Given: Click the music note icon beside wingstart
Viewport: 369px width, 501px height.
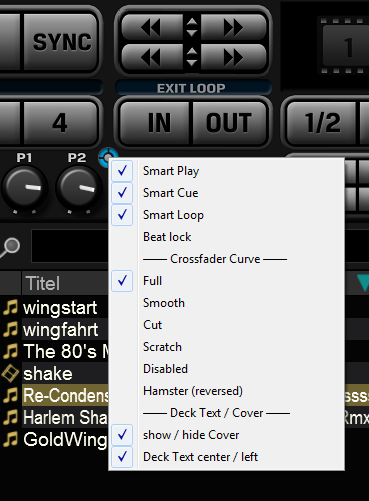Looking at the screenshot, I should click(10, 307).
